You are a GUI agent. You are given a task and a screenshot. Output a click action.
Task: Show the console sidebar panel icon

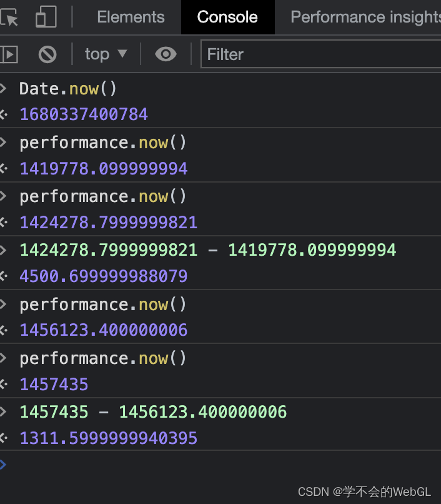tap(9, 54)
